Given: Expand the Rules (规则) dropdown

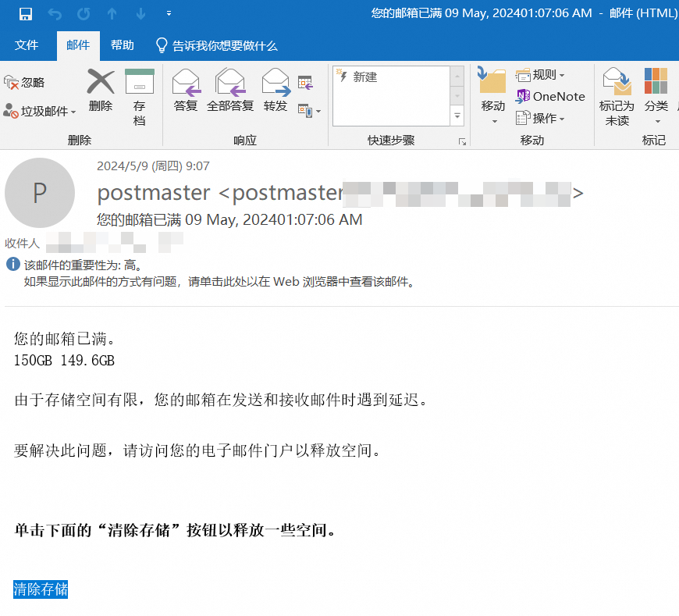Looking at the screenshot, I should [x=540, y=75].
